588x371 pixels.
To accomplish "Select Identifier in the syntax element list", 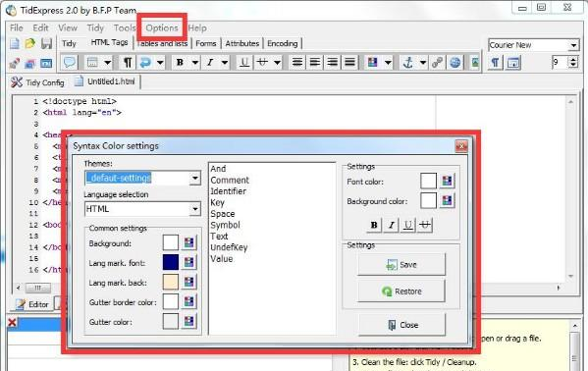I will tap(228, 191).
